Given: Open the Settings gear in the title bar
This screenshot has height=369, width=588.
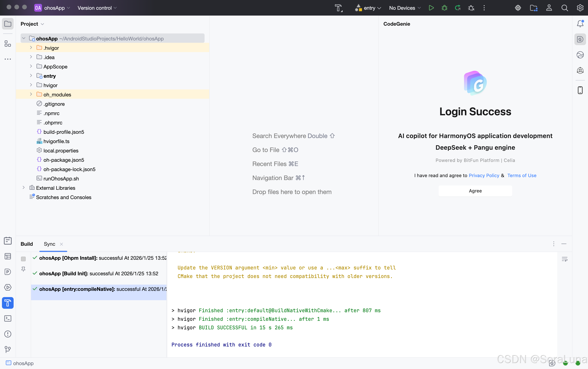Looking at the screenshot, I should (580, 8).
